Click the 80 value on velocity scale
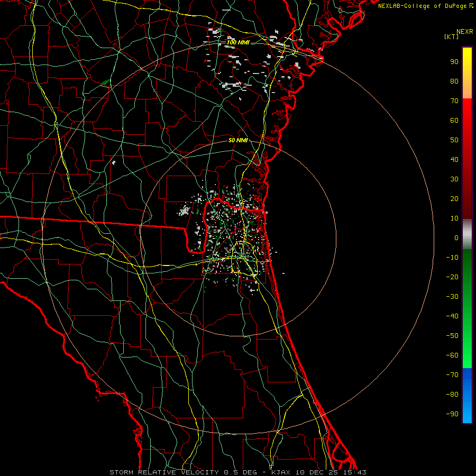This screenshot has height=476, width=476. click(x=454, y=81)
